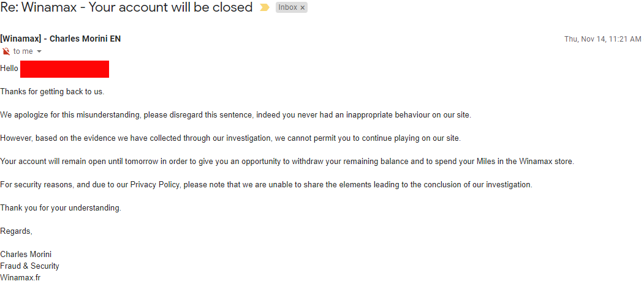644x284 pixels.
Task: Click the Winamax.fr text in the signature
Action: (x=20, y=277)
